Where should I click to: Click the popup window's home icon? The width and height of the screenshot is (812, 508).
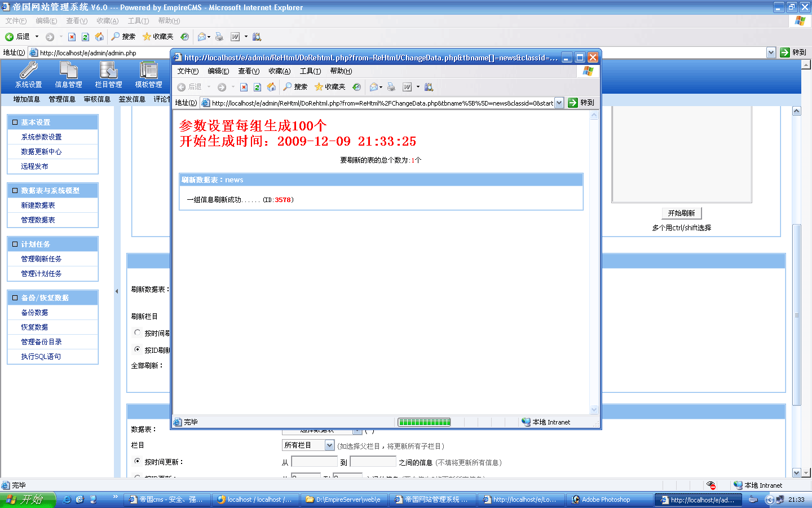pos(271,87)
